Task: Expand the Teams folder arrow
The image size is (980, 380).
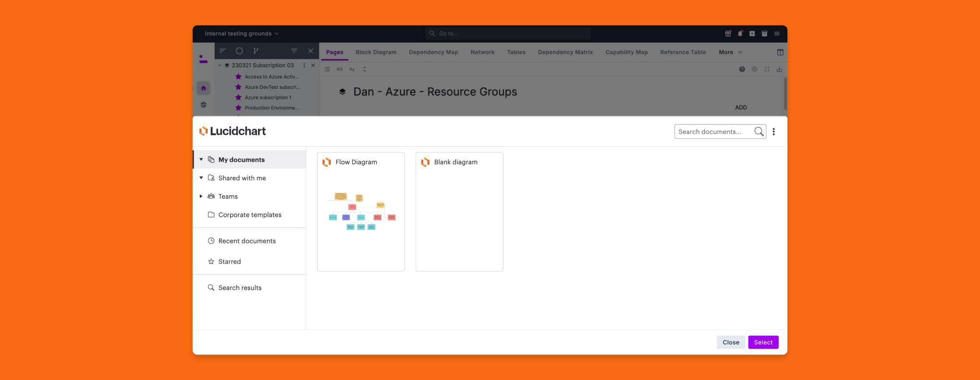Action: pyautogui.click(x=201, y=196)
